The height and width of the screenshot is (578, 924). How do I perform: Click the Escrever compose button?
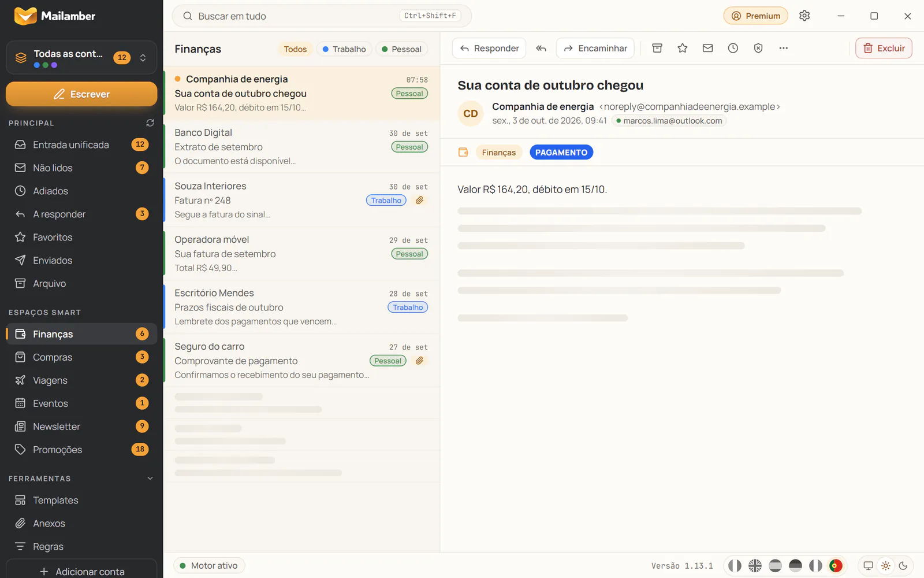click(x=81, y=94)
